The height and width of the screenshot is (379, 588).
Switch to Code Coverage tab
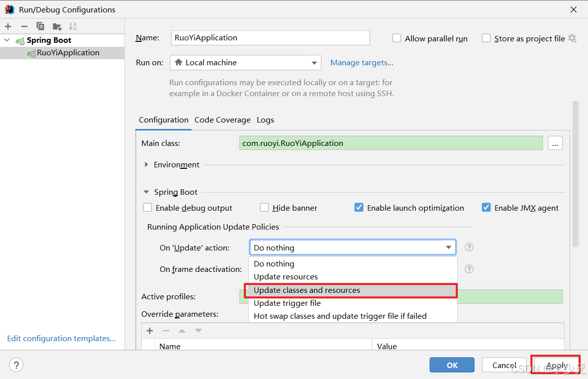[222, 120]
